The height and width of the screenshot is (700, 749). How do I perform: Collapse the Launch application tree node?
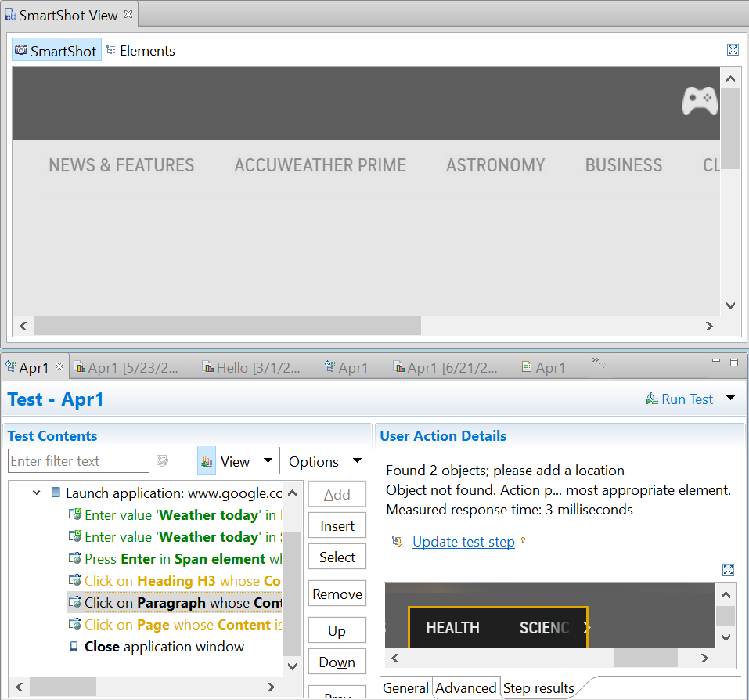click(x=36, y=493)
